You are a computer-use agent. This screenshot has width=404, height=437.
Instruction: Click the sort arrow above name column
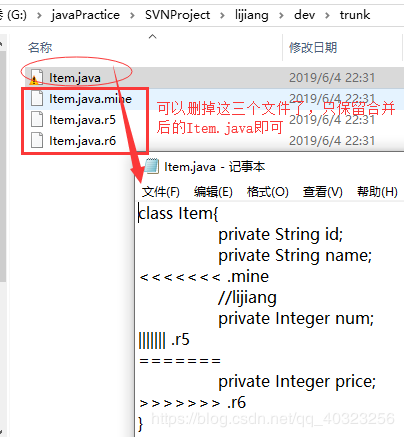click(152, 36)
